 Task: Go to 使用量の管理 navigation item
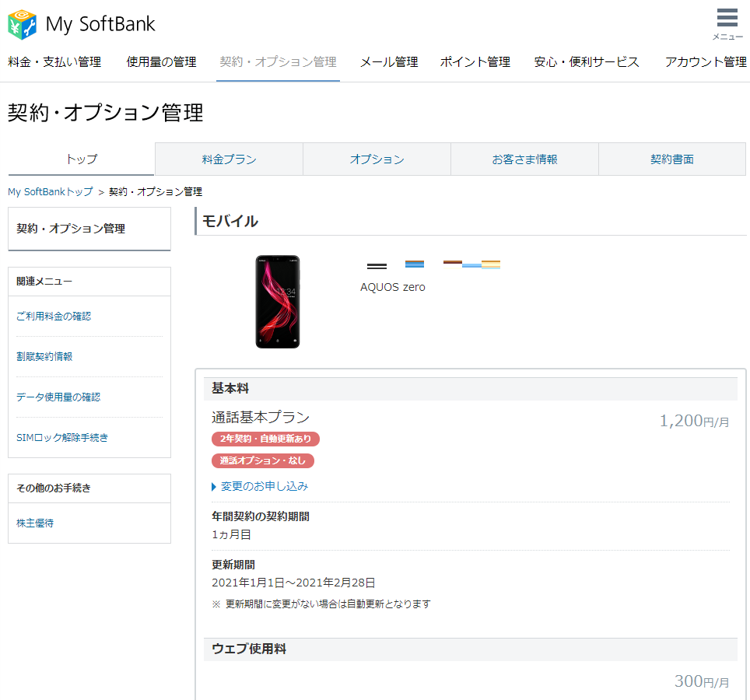(161, 62)
